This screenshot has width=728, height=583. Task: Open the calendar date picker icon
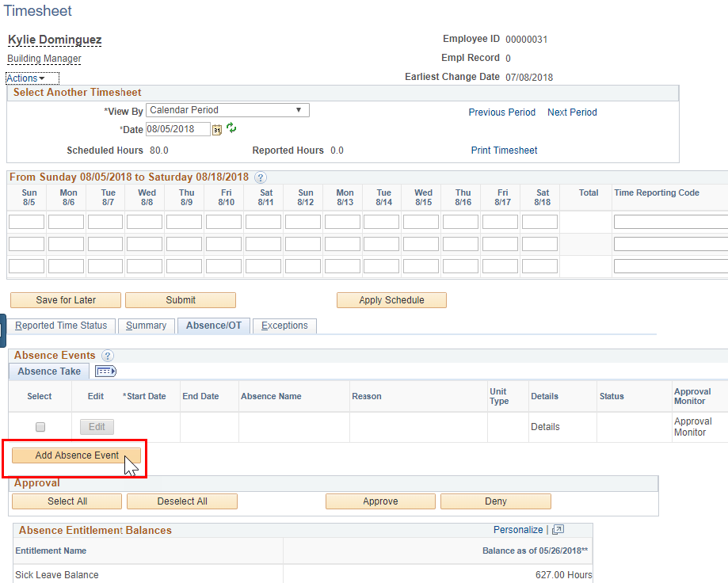pyautogui.click(x=216, y=129)
